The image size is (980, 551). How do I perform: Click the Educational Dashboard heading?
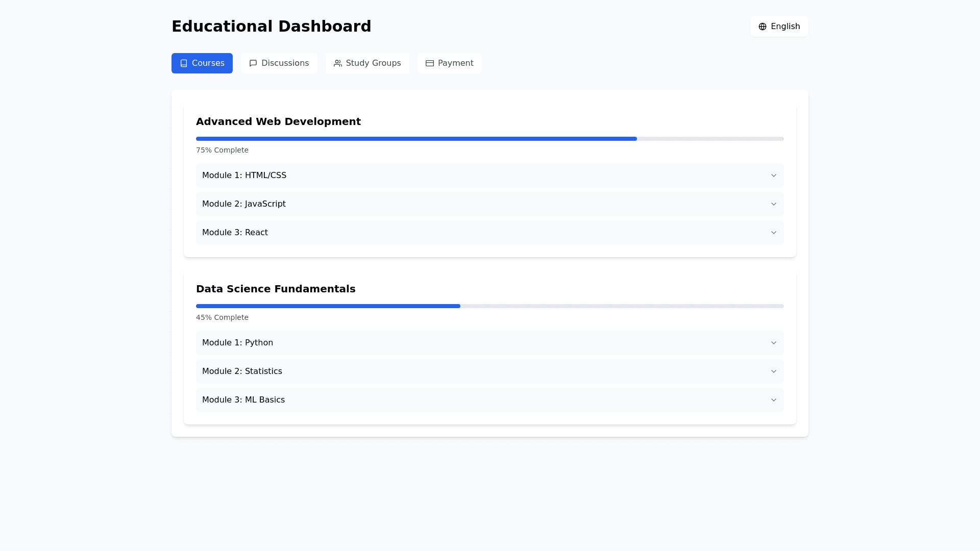[x=271, y=27]
